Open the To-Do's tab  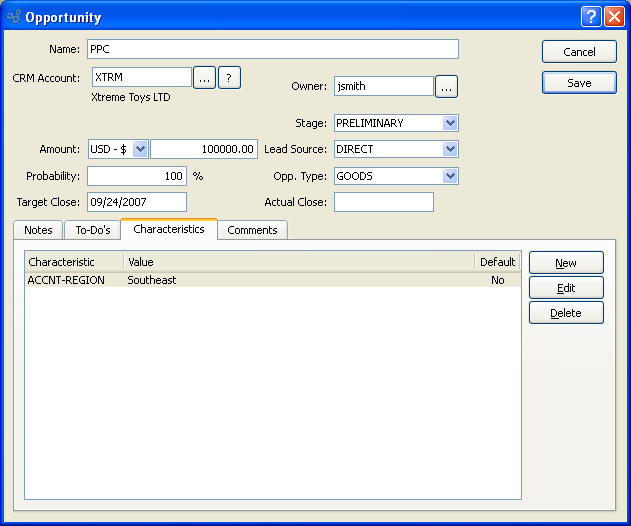tap(93, 230)
